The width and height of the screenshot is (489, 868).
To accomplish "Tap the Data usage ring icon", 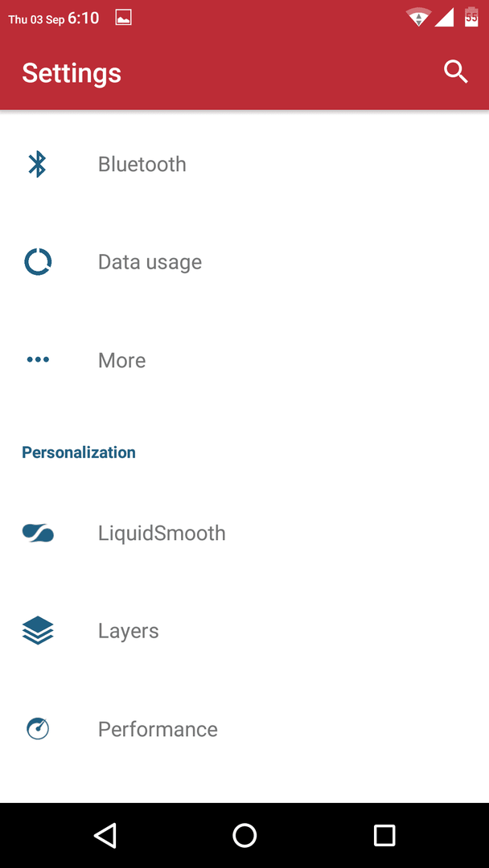I will click(38, 262).
